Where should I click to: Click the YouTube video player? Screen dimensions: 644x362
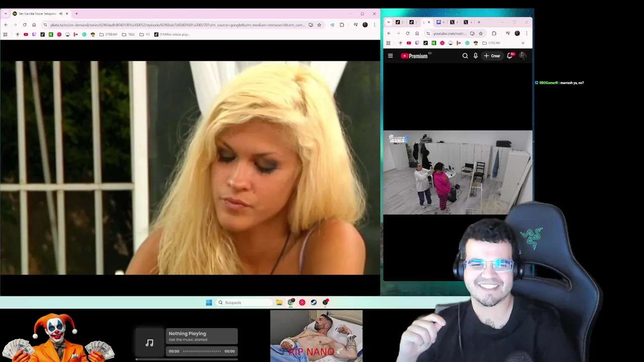coord(457,172)
